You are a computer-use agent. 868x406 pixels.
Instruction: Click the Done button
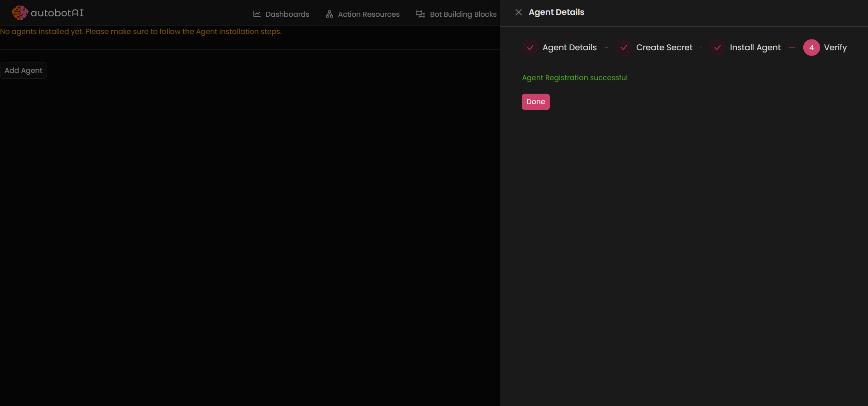536,102
